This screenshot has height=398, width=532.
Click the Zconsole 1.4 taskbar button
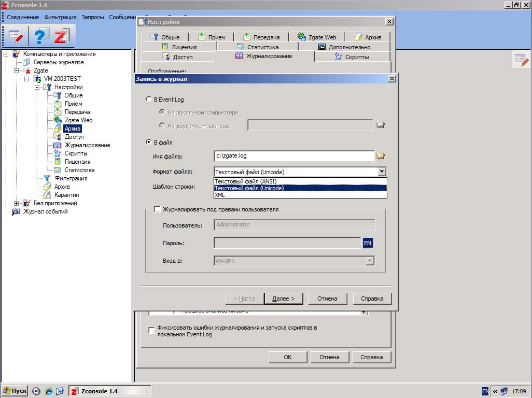pos(109,391)
